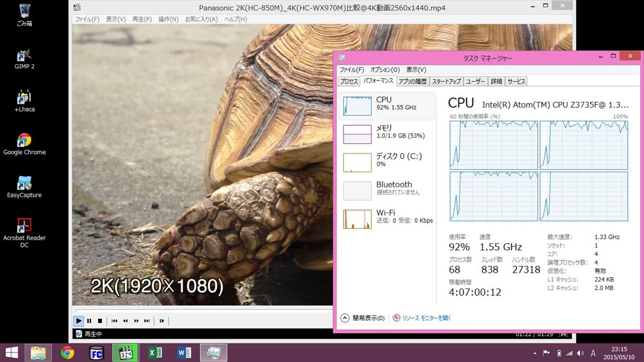The width and height of the screenshot is (644, 362).
Task: Pause the video playback
Action: click(89, 321)
